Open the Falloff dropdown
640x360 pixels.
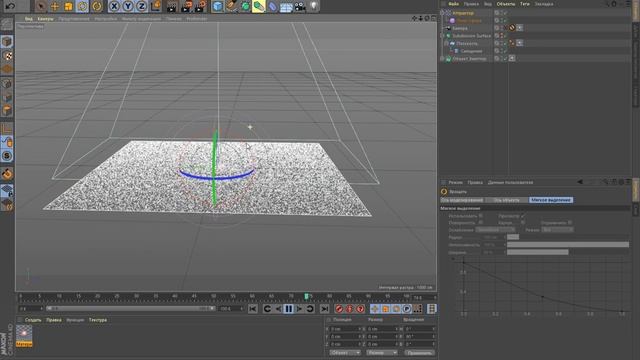(x=495, y=230)
